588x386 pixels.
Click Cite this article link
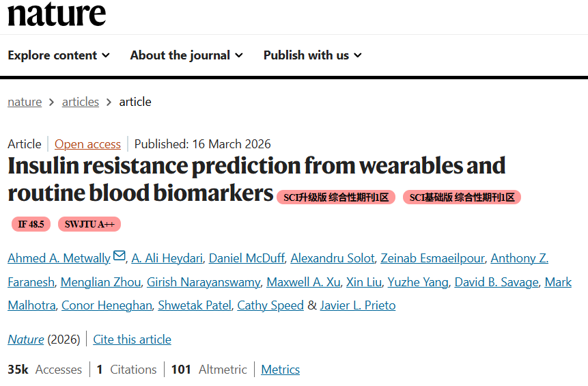tap(132, 340)
